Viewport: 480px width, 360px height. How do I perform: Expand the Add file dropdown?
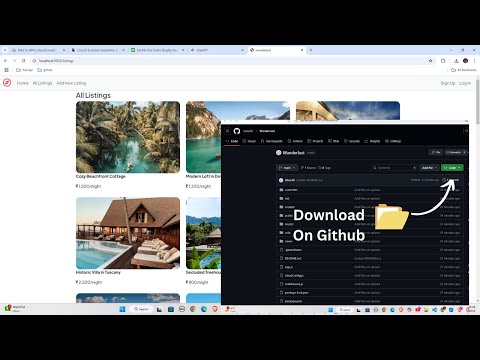[x=429, y=168]
